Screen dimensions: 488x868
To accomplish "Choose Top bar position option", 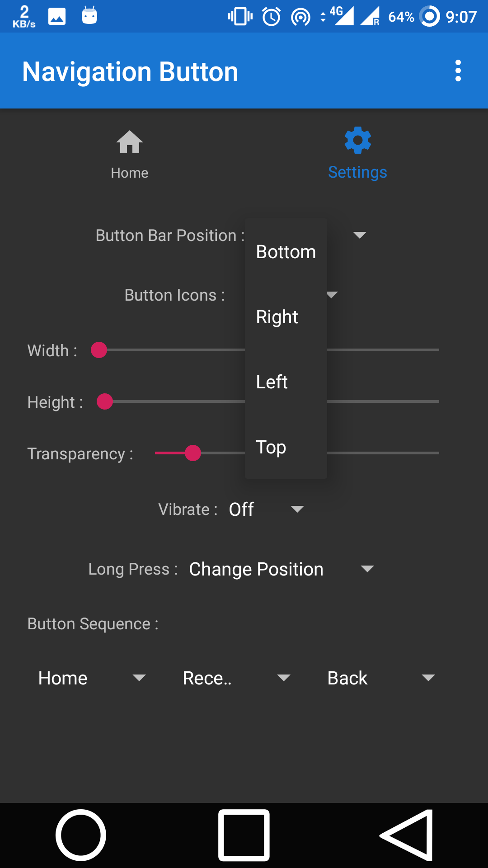I will pos(271,447).
